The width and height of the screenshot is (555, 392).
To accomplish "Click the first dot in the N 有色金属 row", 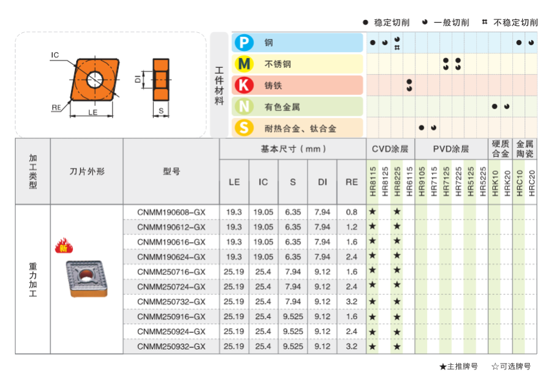I will 494,106.
